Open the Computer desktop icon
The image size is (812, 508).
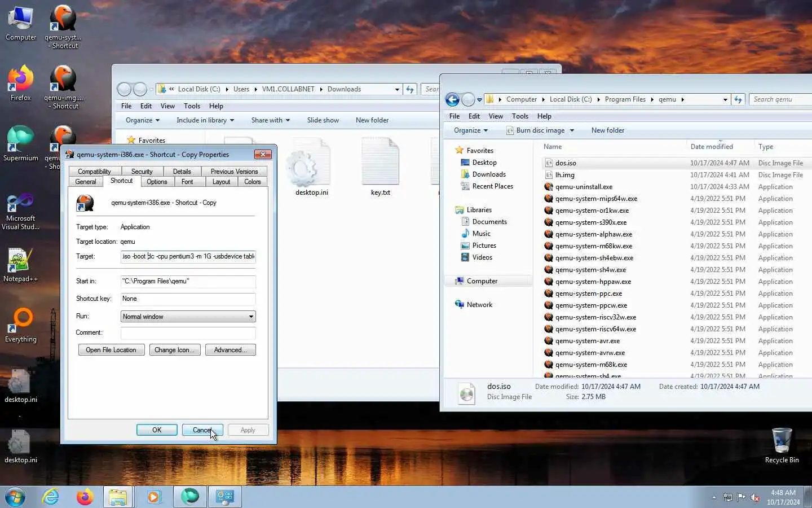coord(21,24)
